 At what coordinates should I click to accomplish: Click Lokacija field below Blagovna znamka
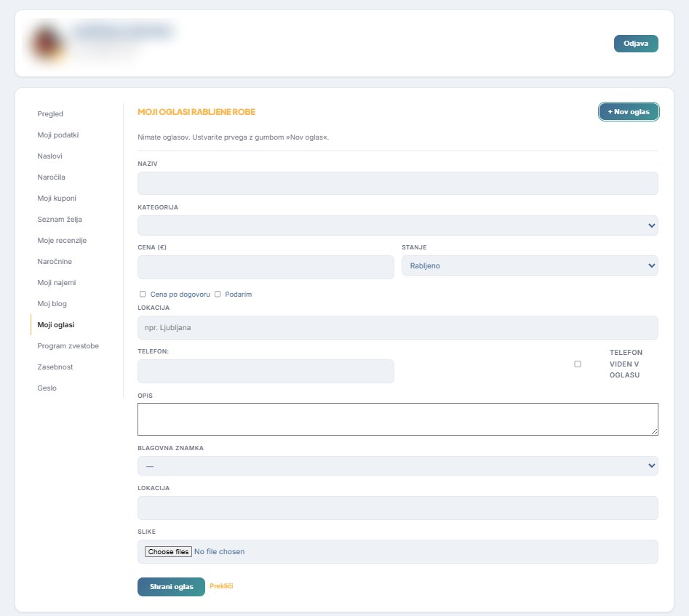[x=398, y=508]
